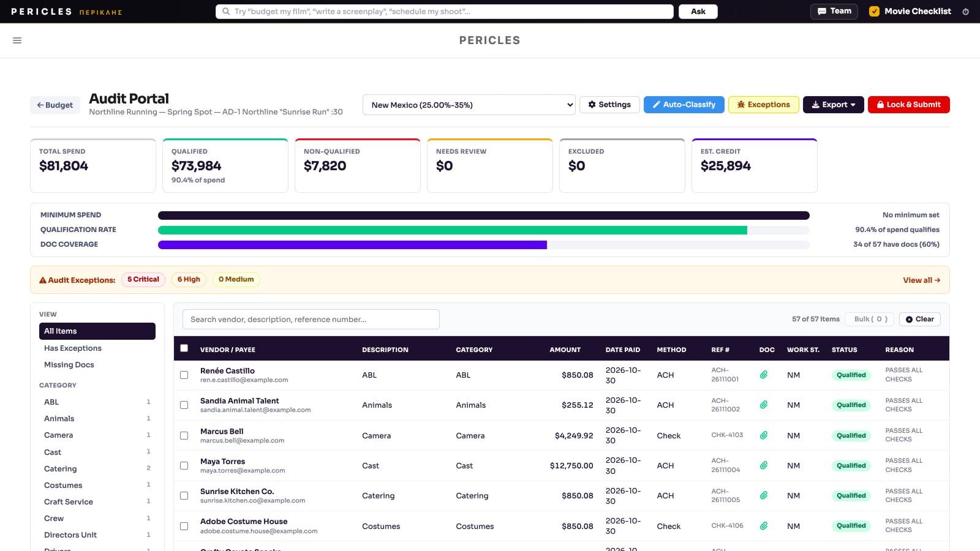Click the Movie Checklist checkmark icon

click(874, 12)
